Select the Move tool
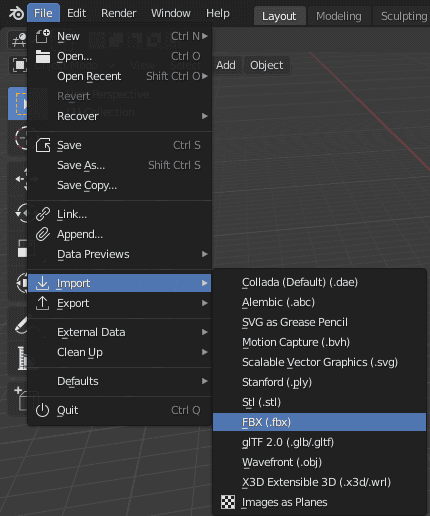 click(18, 179)
